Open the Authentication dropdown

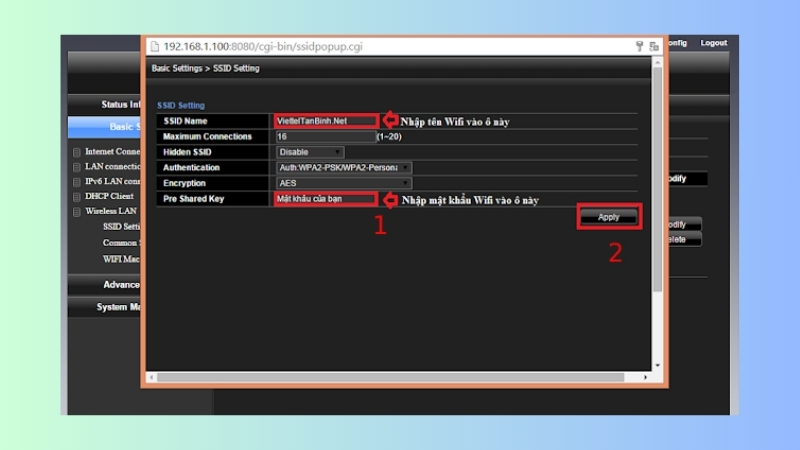click(x=343, y=168)
